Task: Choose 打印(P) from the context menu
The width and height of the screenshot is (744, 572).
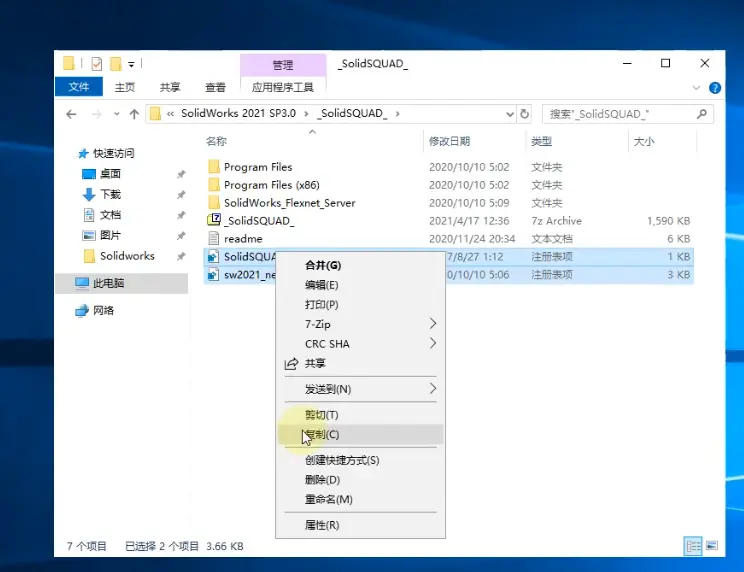Action: click(x=360, y=304)
